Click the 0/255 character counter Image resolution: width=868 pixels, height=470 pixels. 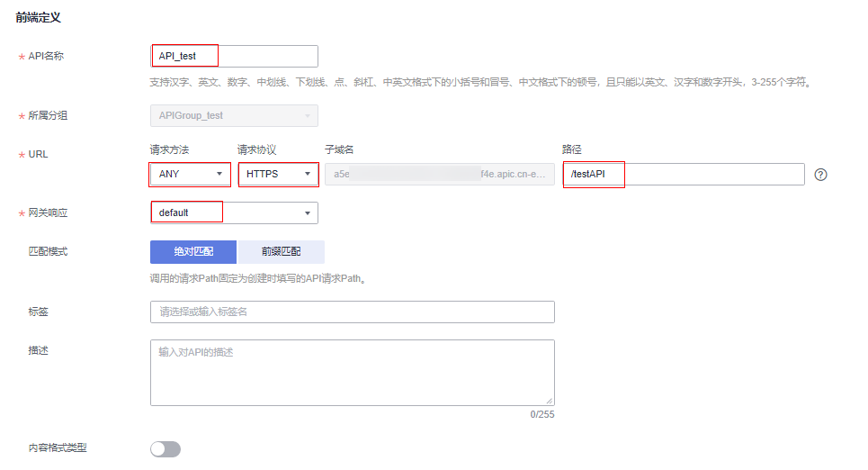click(541, 415)
